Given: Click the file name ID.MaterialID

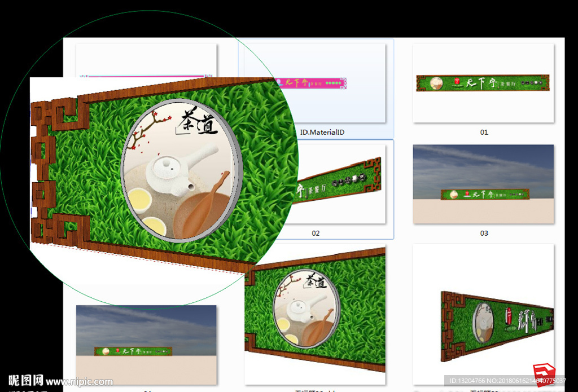Looking at the screenshot, I should coord(322,132).
